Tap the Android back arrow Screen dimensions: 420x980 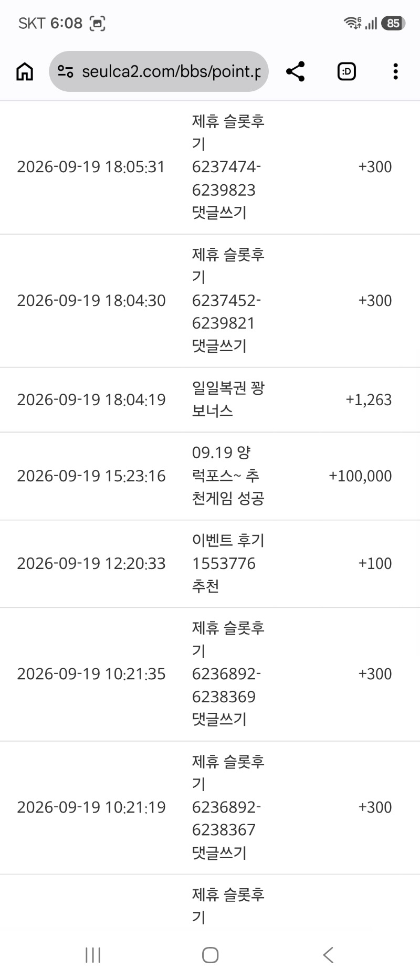[328, 955]
